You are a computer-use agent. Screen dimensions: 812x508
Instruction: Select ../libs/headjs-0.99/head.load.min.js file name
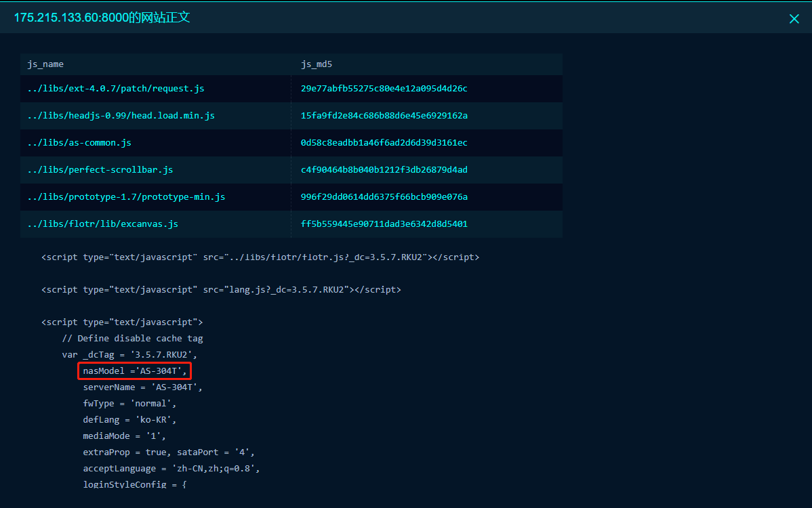point(121,115)
